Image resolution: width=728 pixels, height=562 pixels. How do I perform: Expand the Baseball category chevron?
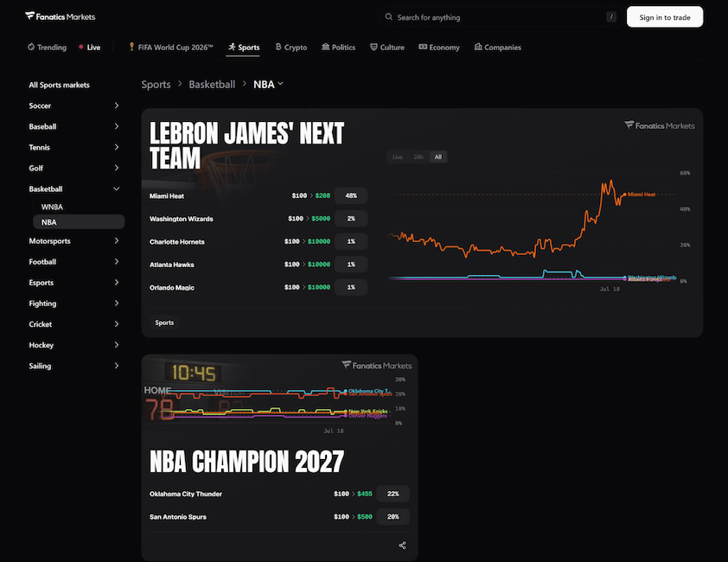[x=117, y=126]
